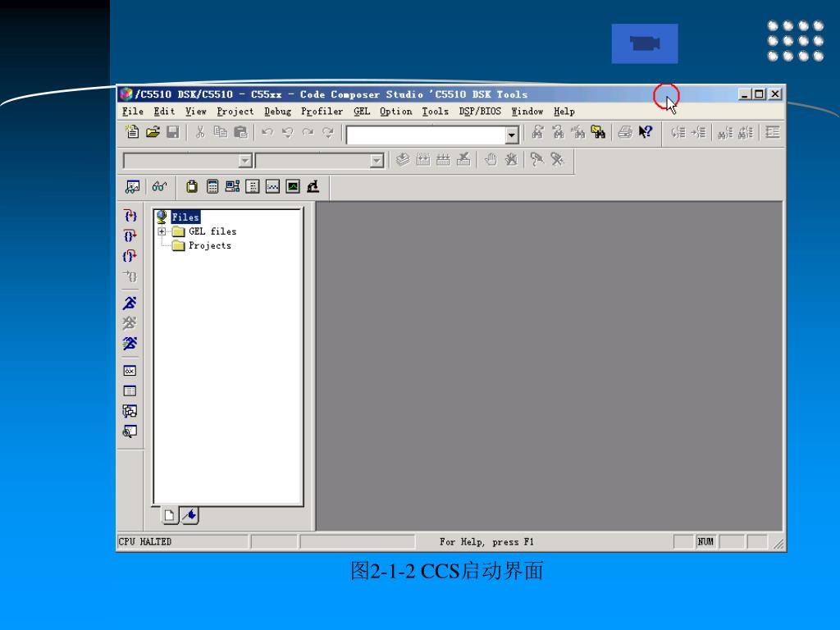Open the Debug menu
This screenshot has width=840, height=630.
click(277, 112)
